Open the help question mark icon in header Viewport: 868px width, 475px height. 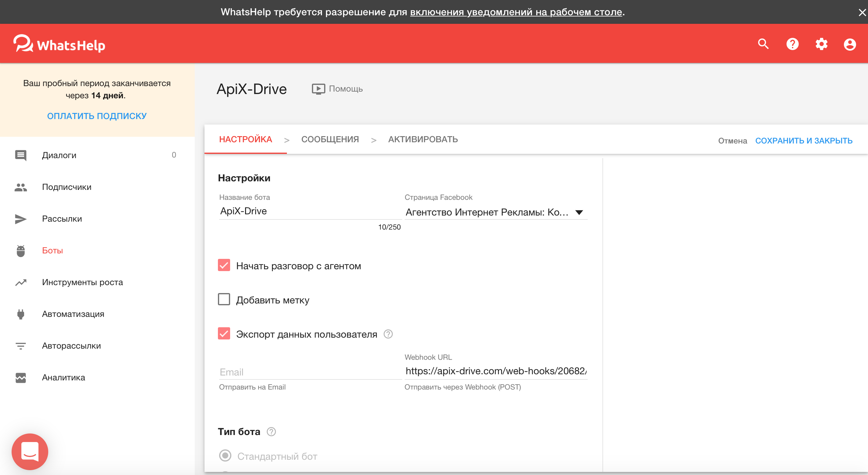[792, 44]
